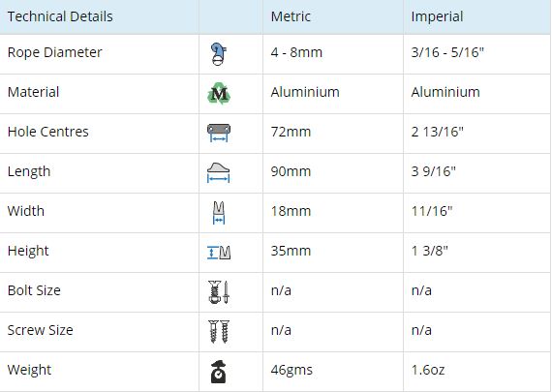Click the Screw Size row label

pos(40,330)
